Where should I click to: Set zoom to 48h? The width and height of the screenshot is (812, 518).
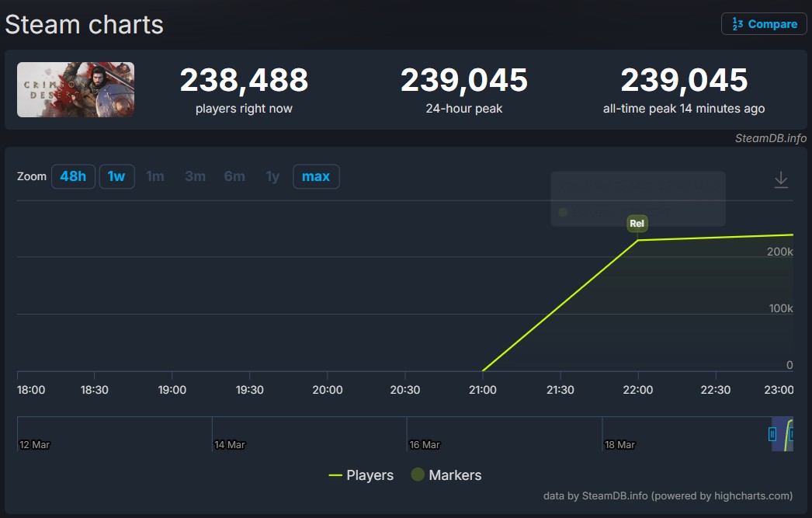click(x=73, y=176)
